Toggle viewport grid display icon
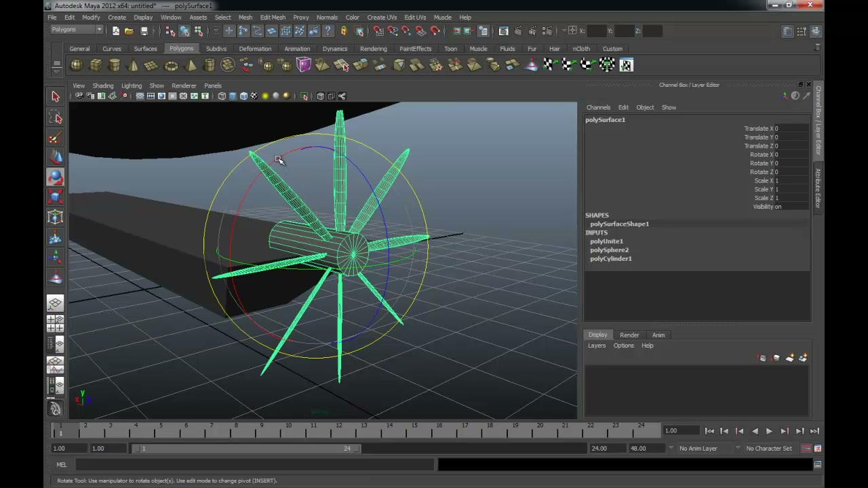Screen dimensions: 868x488 click(x=140, y=96)
